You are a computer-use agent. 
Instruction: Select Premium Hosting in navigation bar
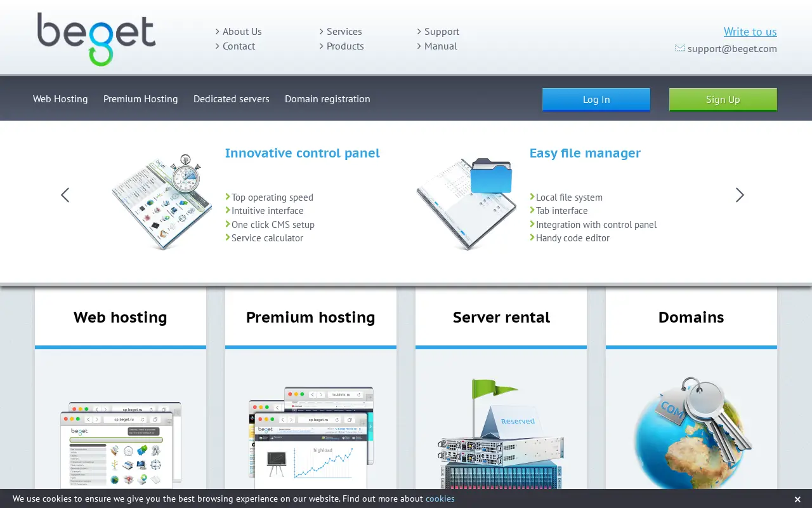(x=141, y=99)
